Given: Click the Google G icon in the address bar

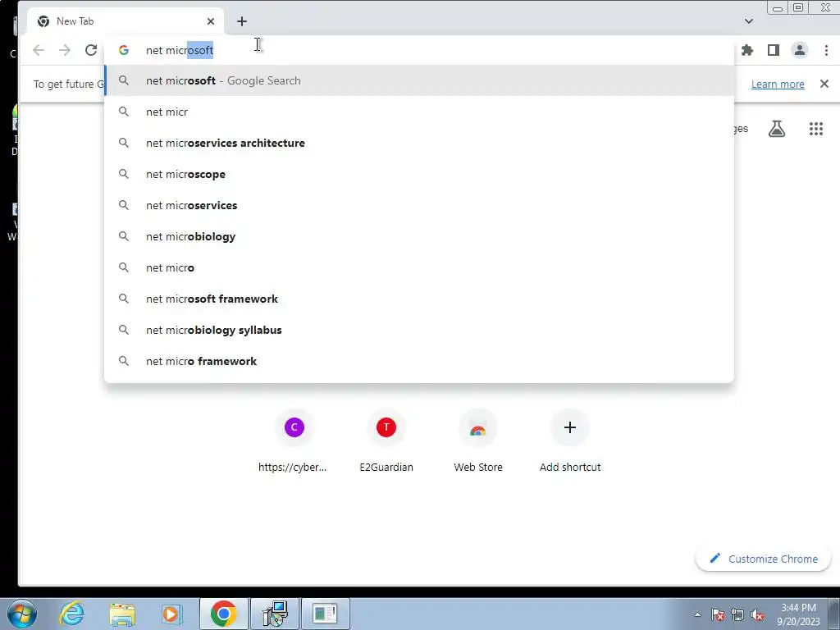Looking at the screenshot, I should [124, 50].
